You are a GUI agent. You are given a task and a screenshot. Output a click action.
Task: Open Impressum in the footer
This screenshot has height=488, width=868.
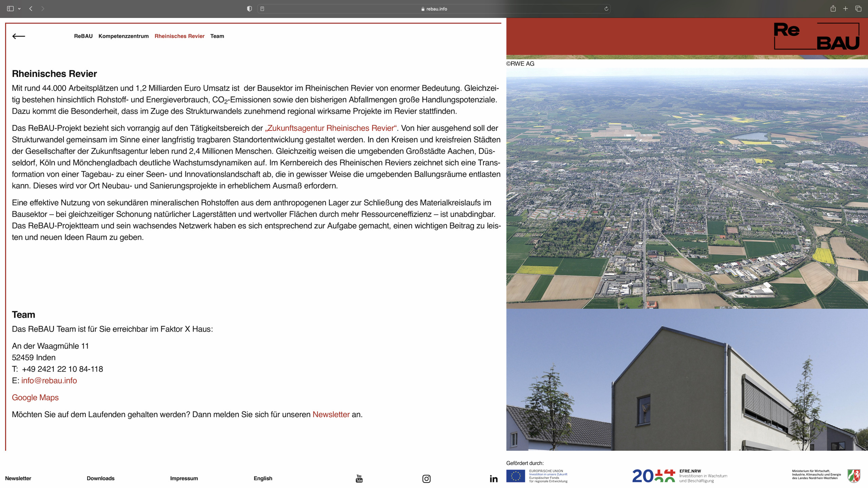tap(184, 479)
